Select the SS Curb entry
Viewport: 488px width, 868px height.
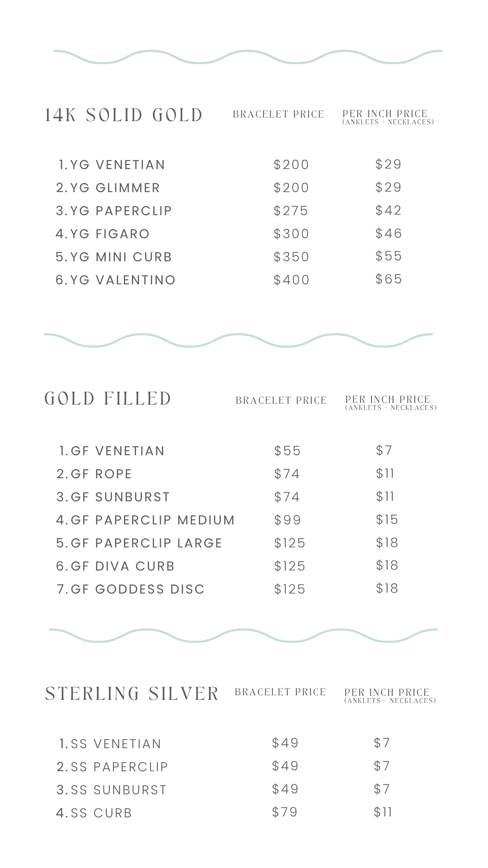pyautogui.click(x=94, y=813)
